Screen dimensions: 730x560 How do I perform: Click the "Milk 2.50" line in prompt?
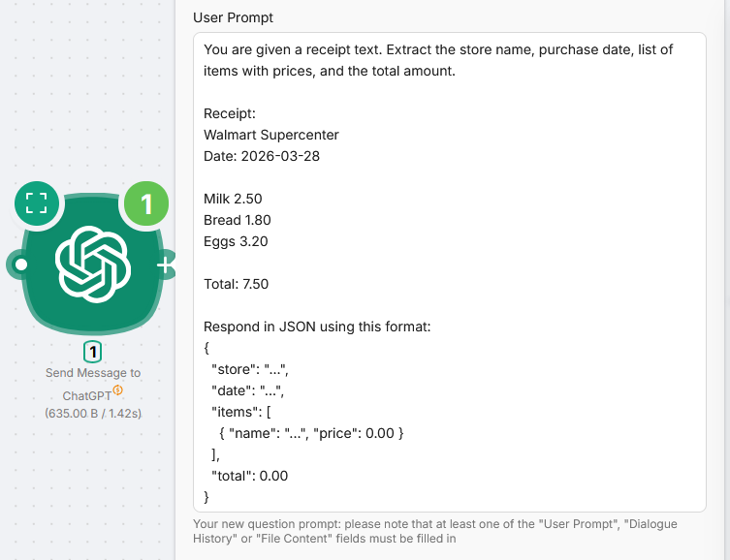click(x=233, y=199)
